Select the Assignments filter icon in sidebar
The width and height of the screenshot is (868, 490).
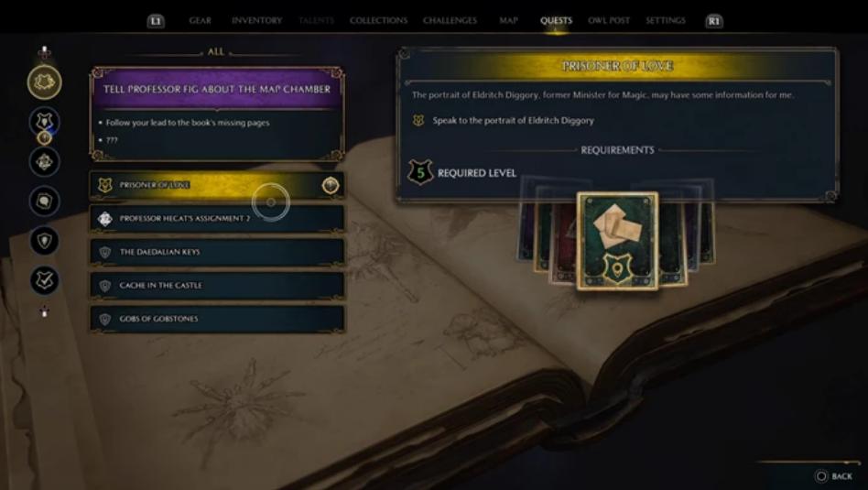[x=44, y=162]
